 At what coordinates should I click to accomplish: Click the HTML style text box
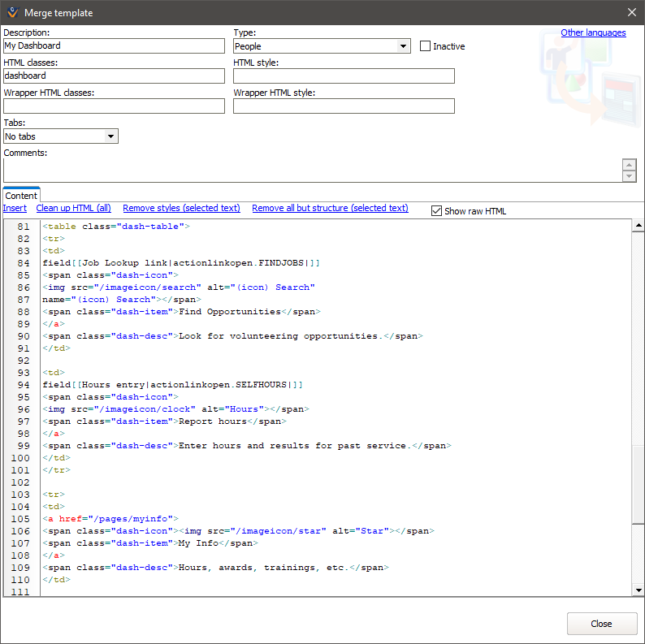344,76
